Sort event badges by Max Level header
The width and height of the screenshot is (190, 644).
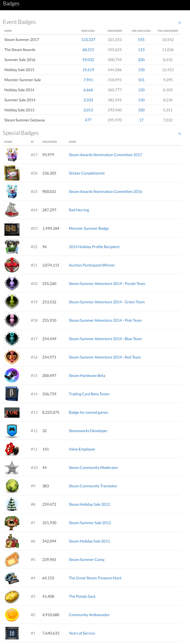88,31
